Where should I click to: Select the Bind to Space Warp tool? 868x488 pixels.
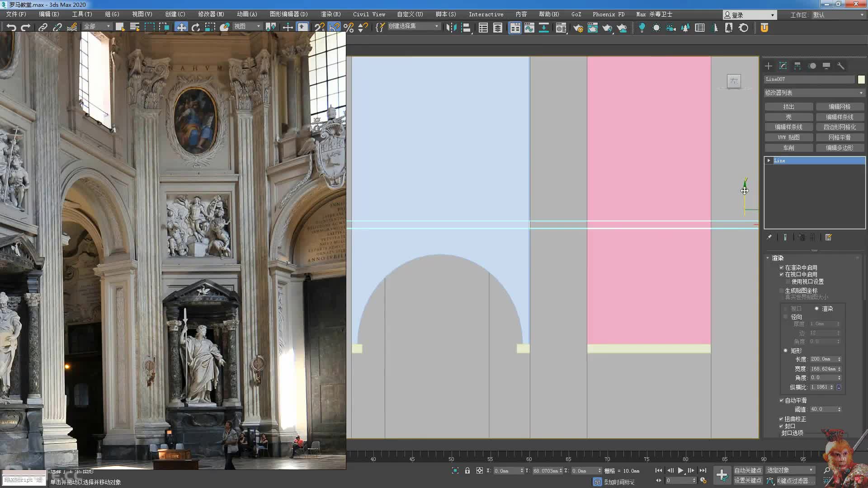71,28
